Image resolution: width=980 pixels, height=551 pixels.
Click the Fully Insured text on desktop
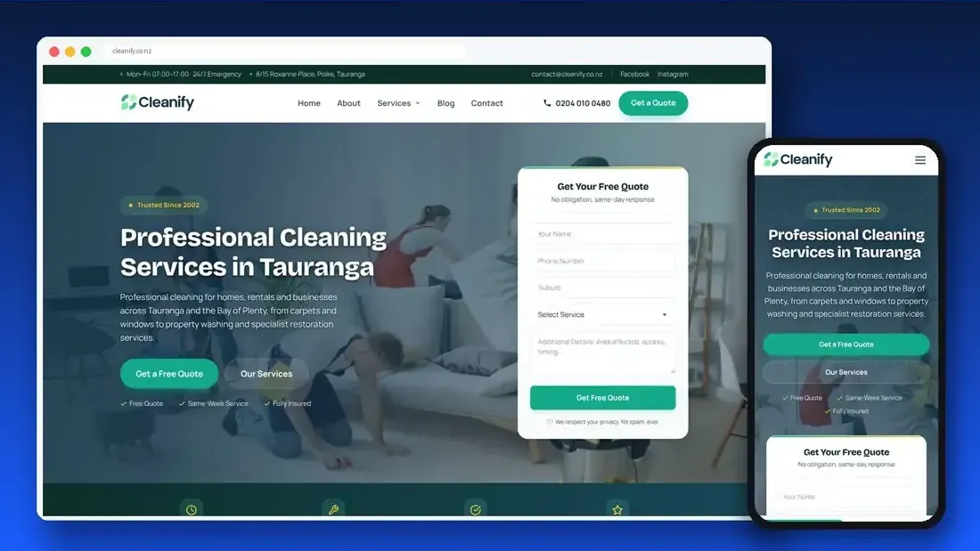291,403
